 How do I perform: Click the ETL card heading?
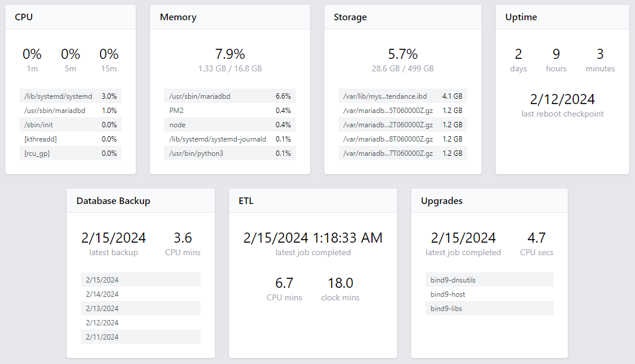pos(246,201)
